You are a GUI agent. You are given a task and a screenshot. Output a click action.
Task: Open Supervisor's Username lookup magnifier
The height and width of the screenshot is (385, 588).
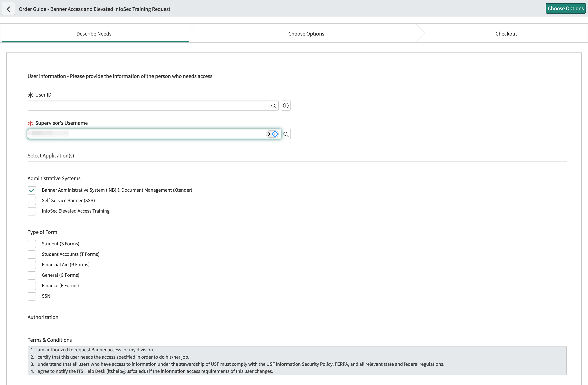(x=286, y=134)
